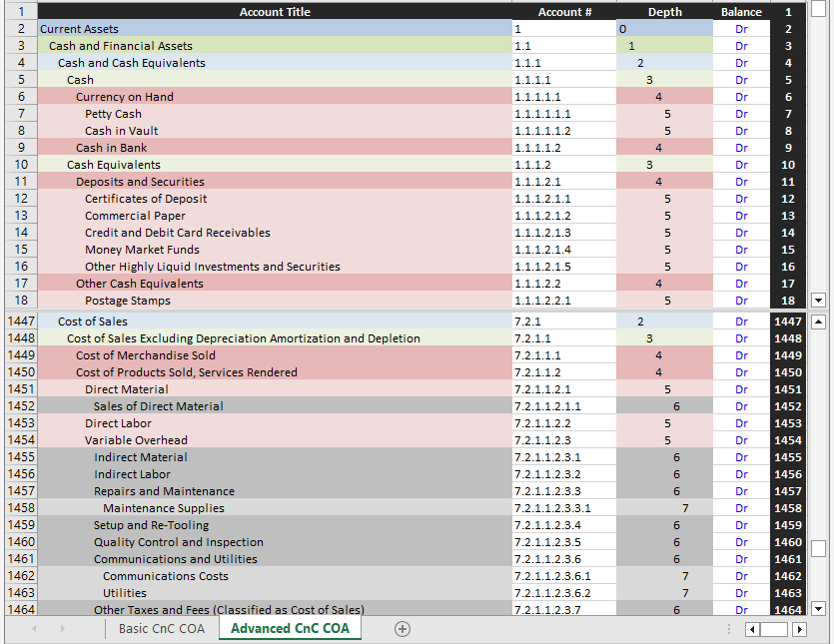This screenshot has width=834, height=644.
Task: Switch to Basic CnC COA sheet
Action: point(162,629)
